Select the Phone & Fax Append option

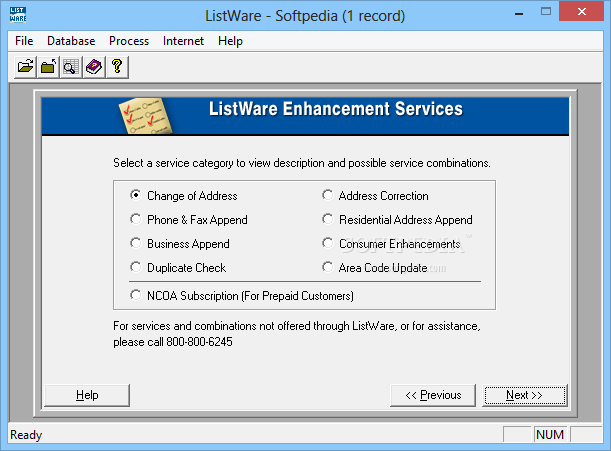click(189, 219)
